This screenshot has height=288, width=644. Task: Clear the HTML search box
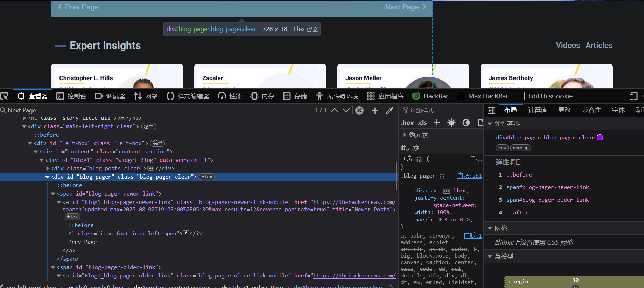pyautogui.click(x=359, y=110)
